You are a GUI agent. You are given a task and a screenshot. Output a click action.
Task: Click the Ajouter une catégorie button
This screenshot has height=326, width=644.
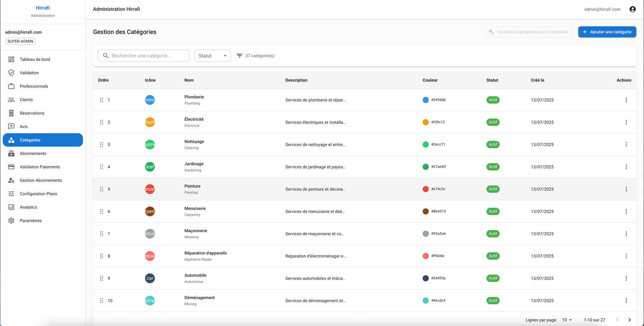pos(607,32)
